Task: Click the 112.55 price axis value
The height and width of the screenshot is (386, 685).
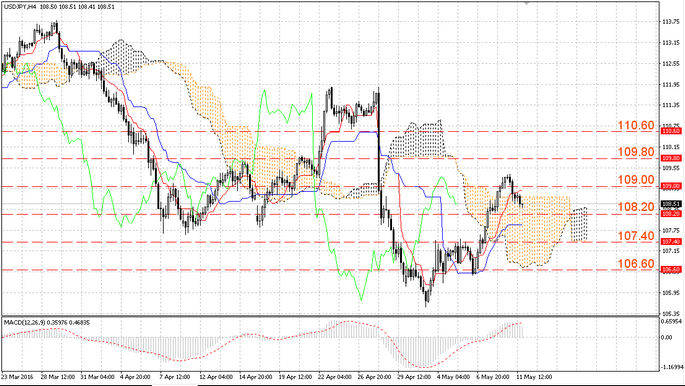Action: coord(671,63)
